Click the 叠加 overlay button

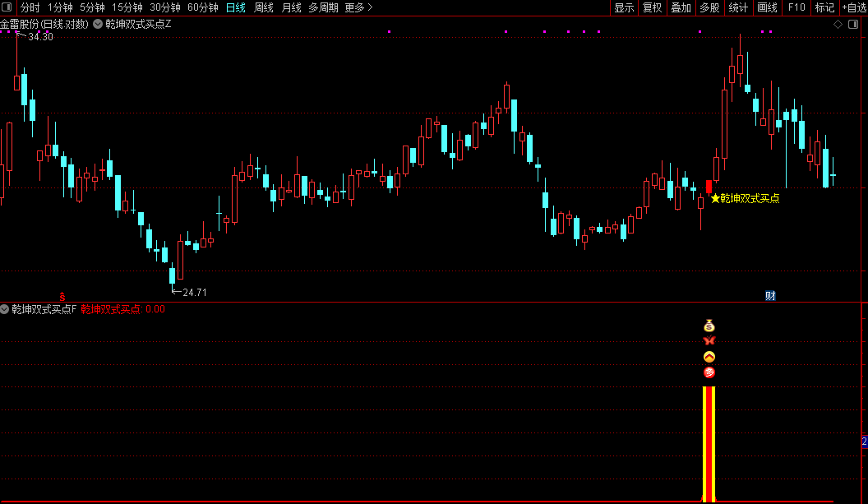[x=681, y=7]
